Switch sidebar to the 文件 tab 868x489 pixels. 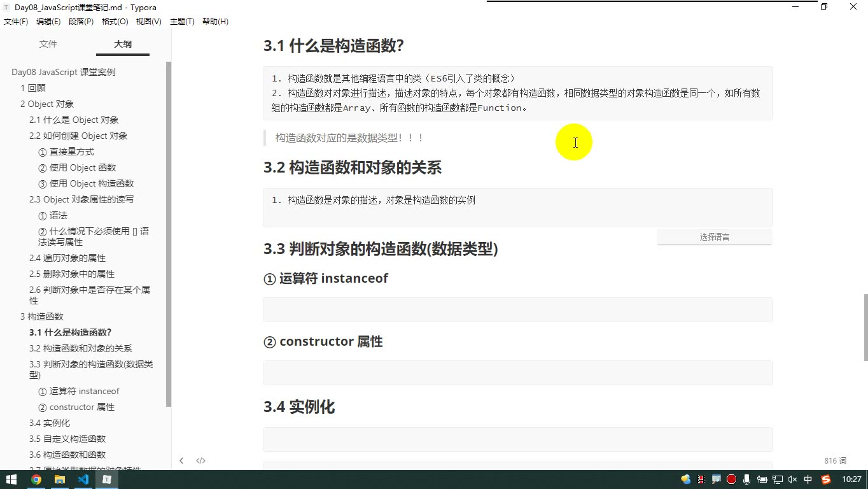(48, 44)
